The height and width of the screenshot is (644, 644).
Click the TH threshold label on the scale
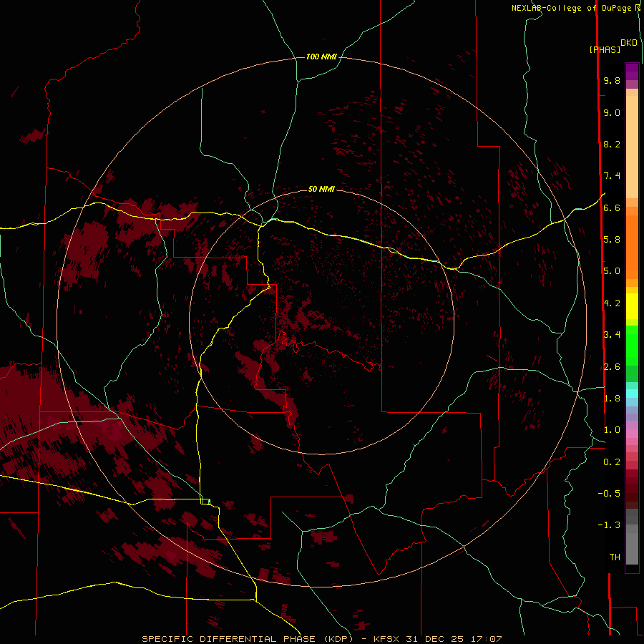(615, 557)
